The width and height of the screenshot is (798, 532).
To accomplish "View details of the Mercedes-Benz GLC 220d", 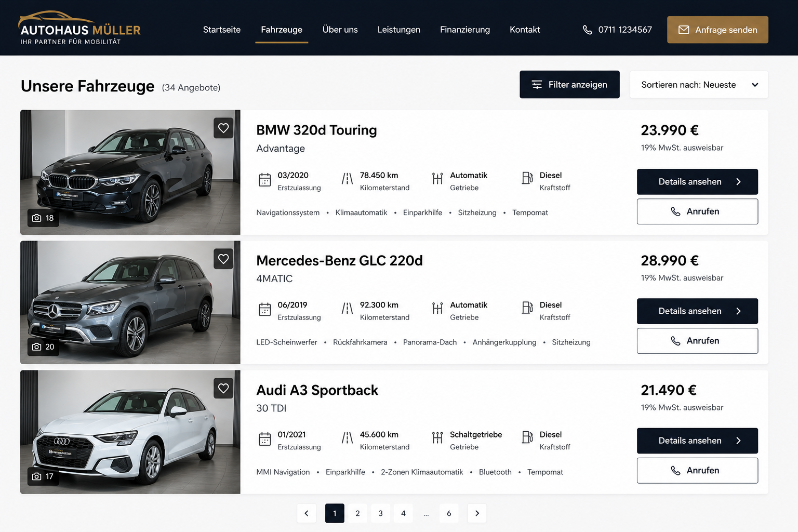I will (x=697, y=311).
